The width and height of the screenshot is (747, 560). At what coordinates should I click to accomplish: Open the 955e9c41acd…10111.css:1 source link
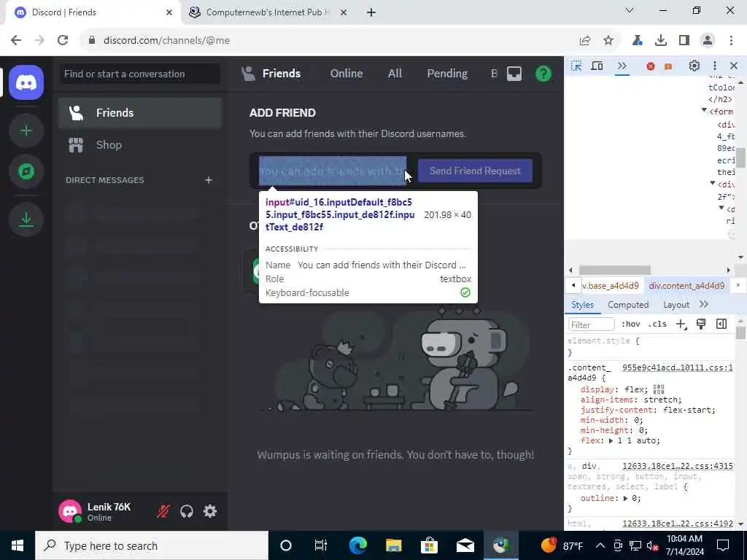[x=677, y=367]
